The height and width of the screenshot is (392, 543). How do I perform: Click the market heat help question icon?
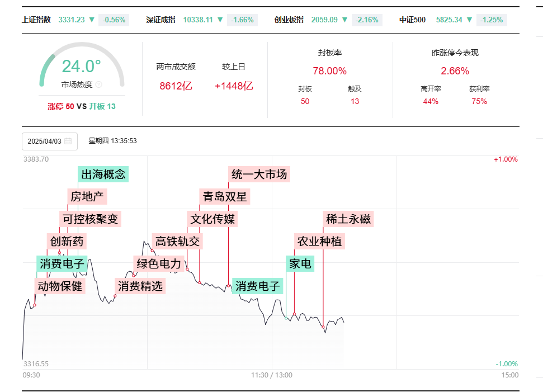[98, 84]
